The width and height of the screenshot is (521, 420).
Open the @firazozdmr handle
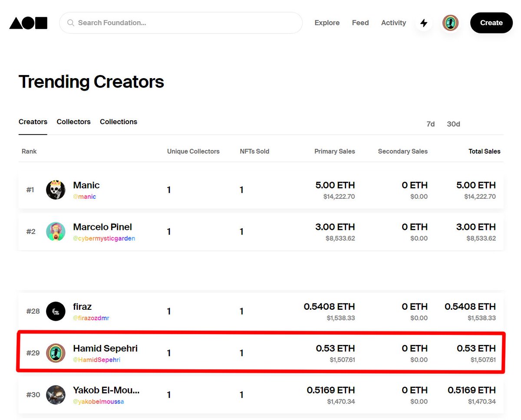pyautogui.click(x=91, y=318)
